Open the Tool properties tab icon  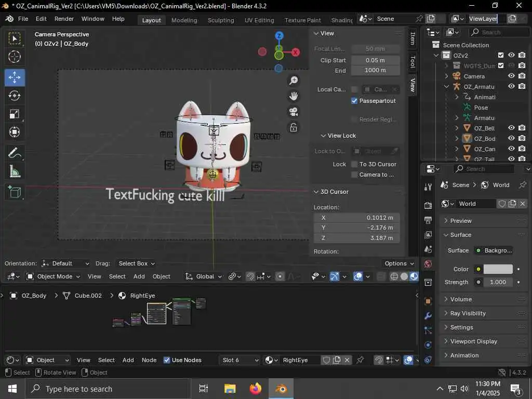tap(428, 187)
